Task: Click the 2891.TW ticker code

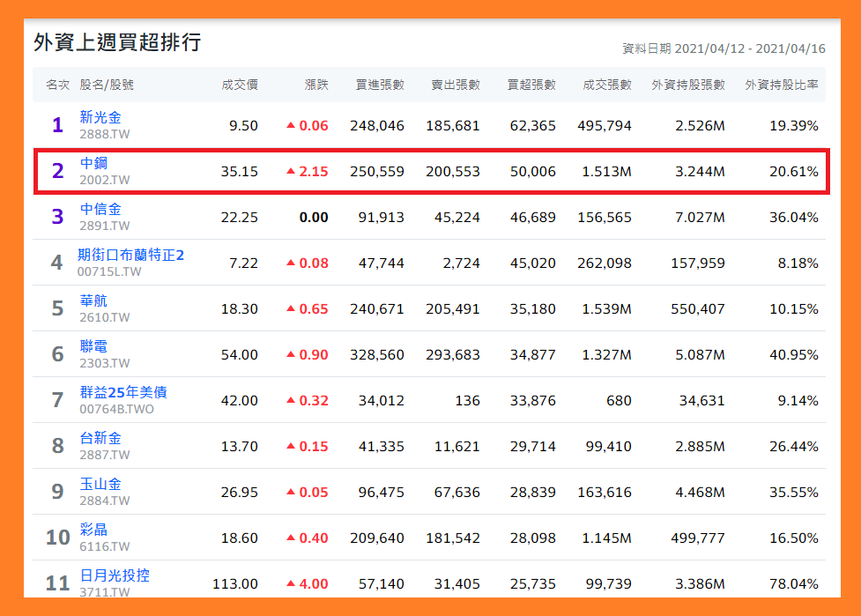Action: pyautogui.click(x=104, y=226)
